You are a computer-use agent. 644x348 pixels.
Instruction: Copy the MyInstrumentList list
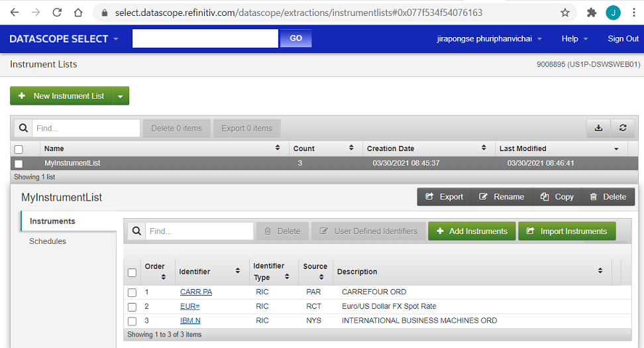(x=557, y=197)
